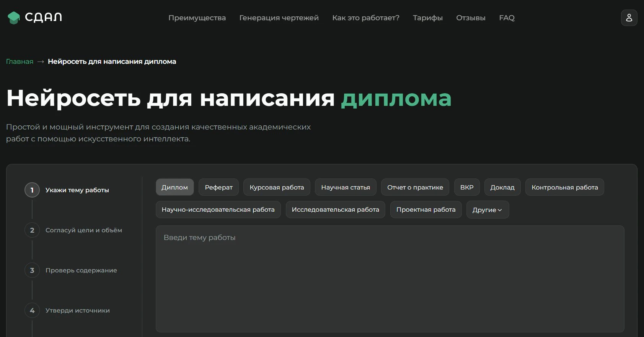644x337 pixels.
Task: Click the Укажи тему работы step label
Action: point(77,190)
